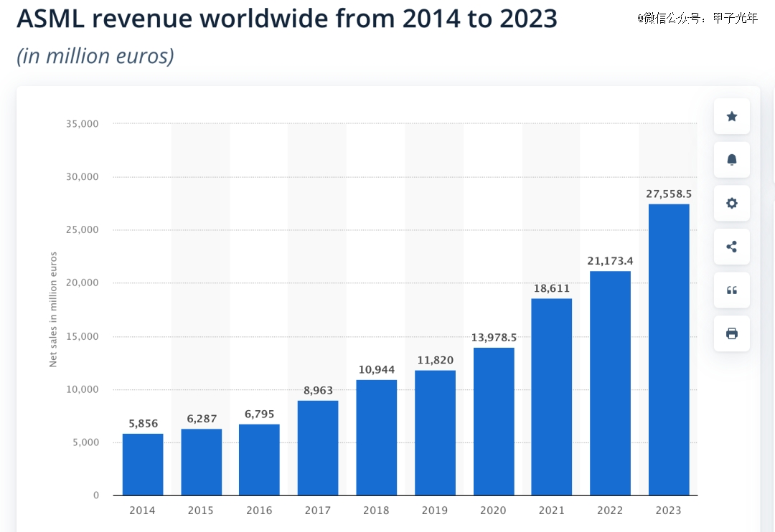Select the 2017 revenue bar
The width and height of the screenshot is (775, 532).
click(318, 448)
